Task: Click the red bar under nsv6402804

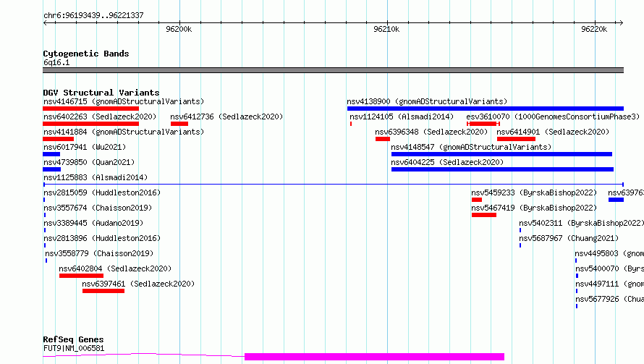Action: [81, 276]
